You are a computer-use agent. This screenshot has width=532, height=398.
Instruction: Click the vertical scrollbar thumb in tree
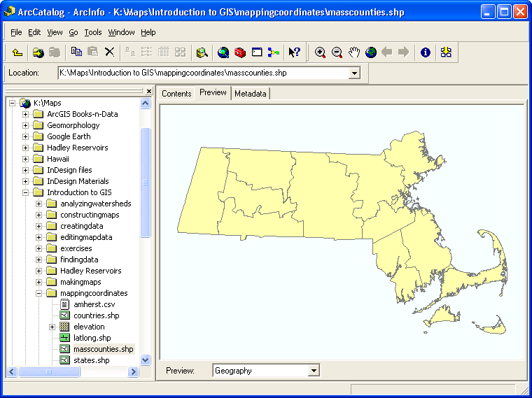(x=145, y=183)
